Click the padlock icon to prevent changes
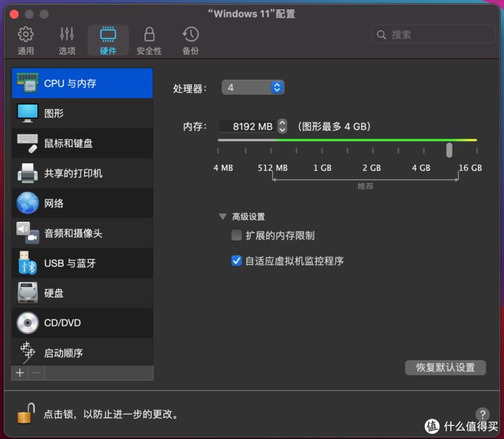 26,414
